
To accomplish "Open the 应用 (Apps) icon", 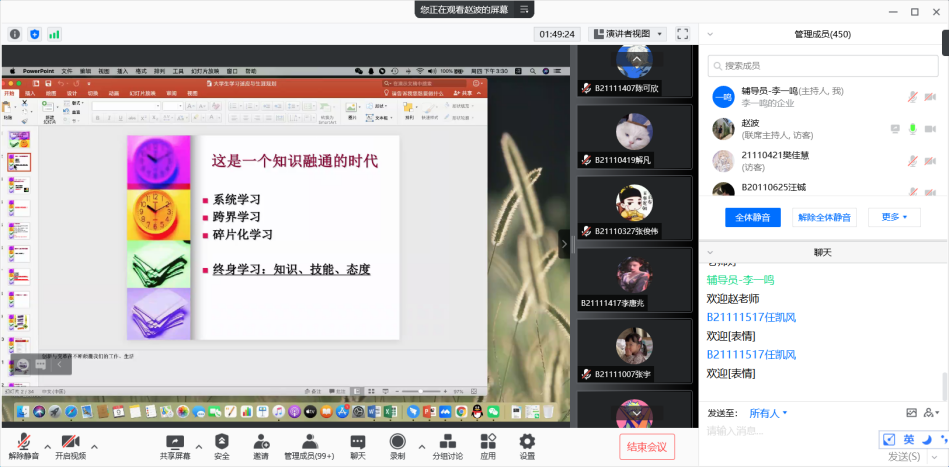I will coord(488,441).
